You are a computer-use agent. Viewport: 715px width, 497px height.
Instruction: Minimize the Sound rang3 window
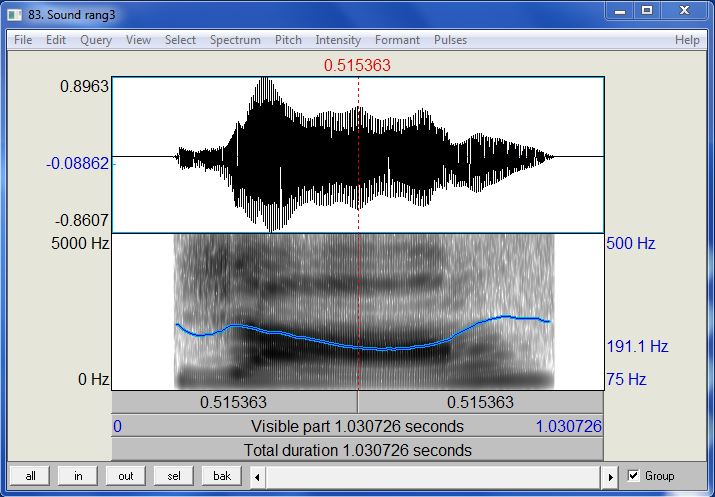click(620, 10)
